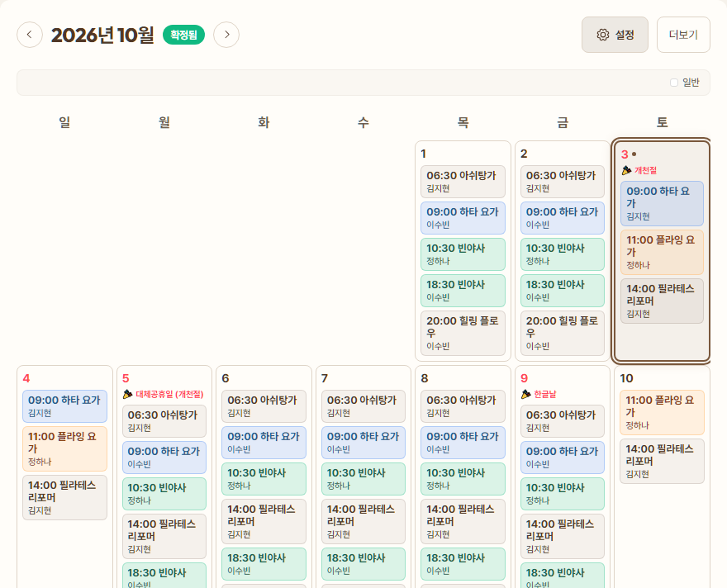The width and height of the screenshot is (727, 588).
Task: Open the 09:00 하타 요가 class on day 6
Action: [264, 443]
